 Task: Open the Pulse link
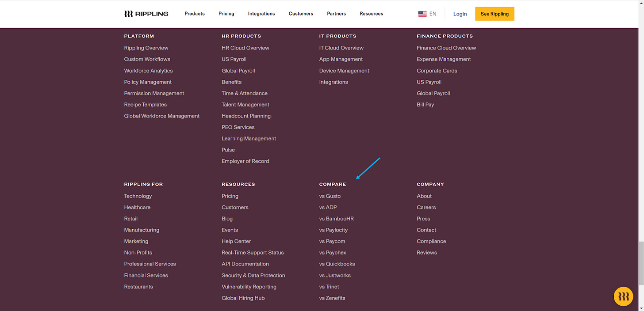point(228,150)
